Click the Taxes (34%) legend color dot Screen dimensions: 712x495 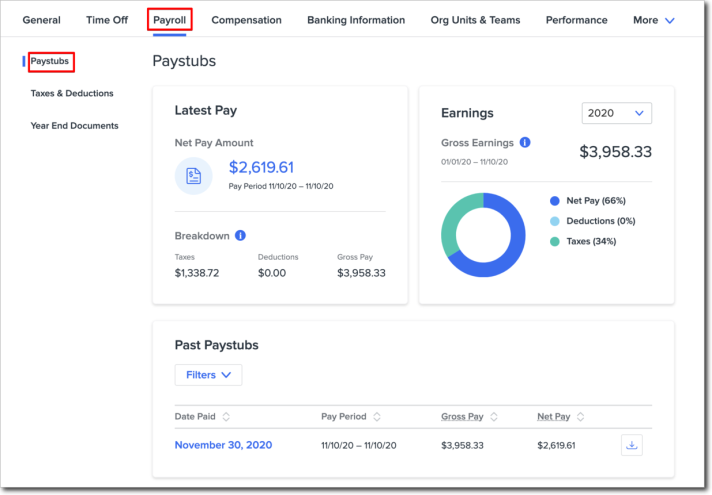pyautogui.click(x=554, y=242)
